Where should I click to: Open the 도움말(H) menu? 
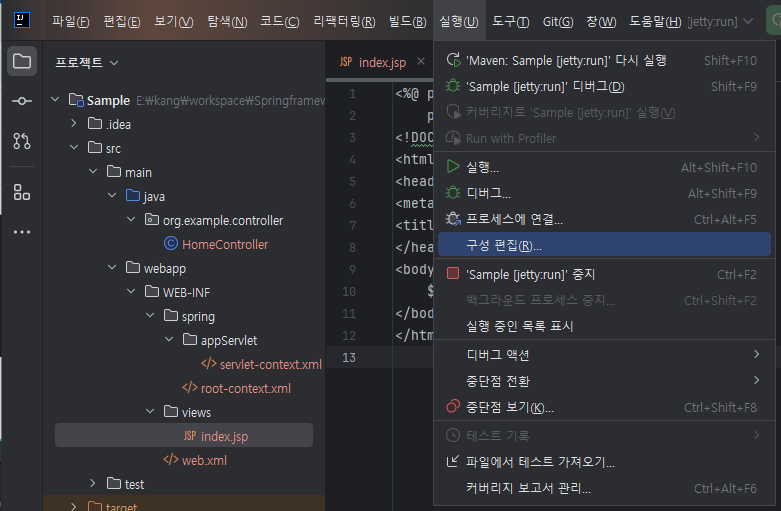(x=655, y=21)
